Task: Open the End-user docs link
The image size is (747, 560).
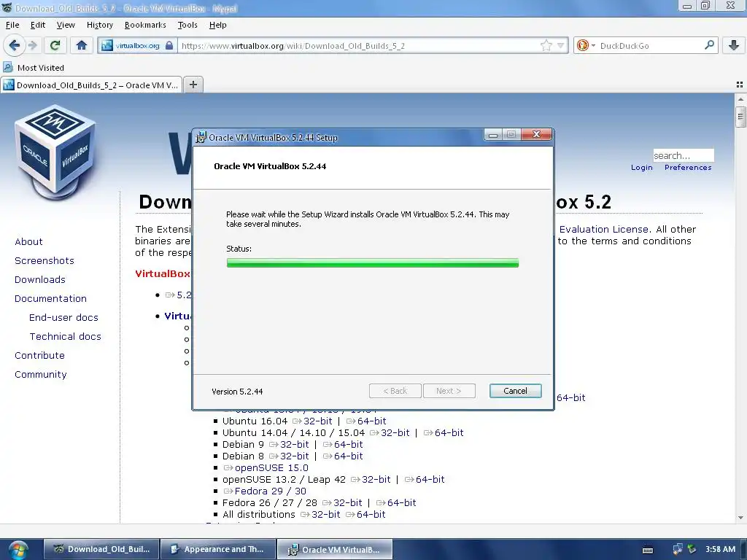Action: click(x=64, y=318)
